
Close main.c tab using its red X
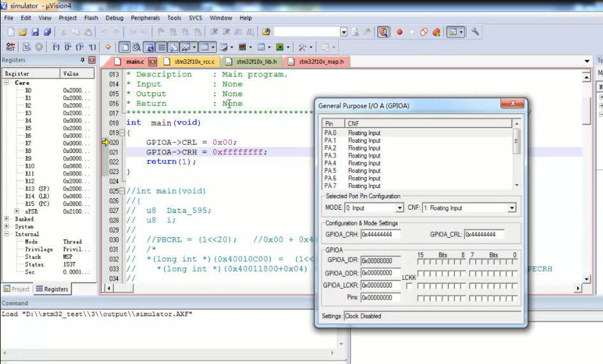pyautogui.click(x=153, y=61)
